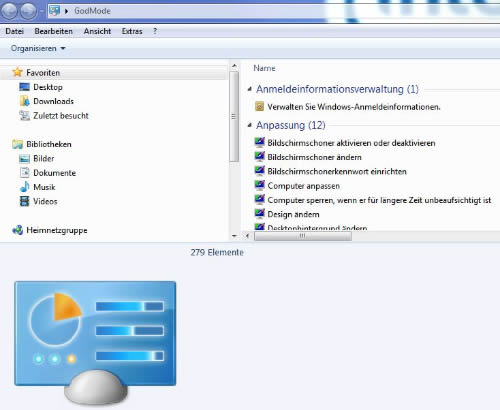
Task: Select the Heimnetzgruppe label
Action: pos(57,230)
